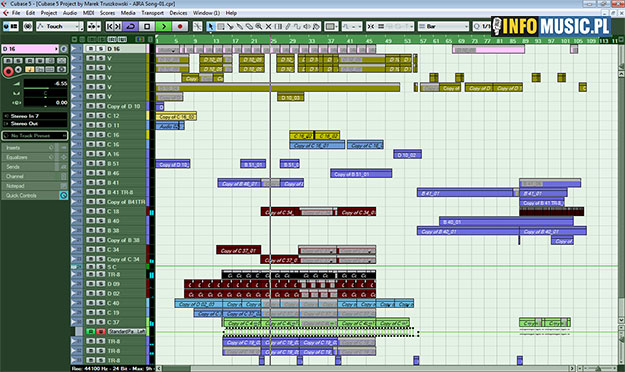The height and width of the screenshot is (372, 625).
Task: Click the Edit Channel Settings 'e' icon
Action: [x=64, y=49]
